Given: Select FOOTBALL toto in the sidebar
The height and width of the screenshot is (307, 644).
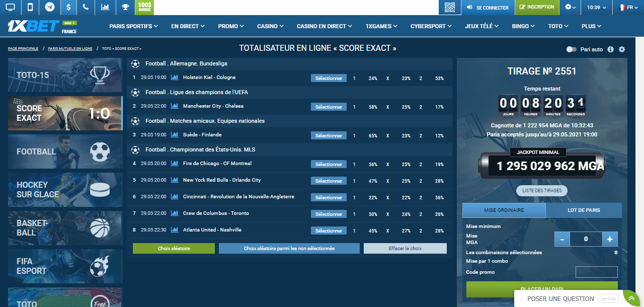Looking at the screenshot, I should [x=65, y=151].
